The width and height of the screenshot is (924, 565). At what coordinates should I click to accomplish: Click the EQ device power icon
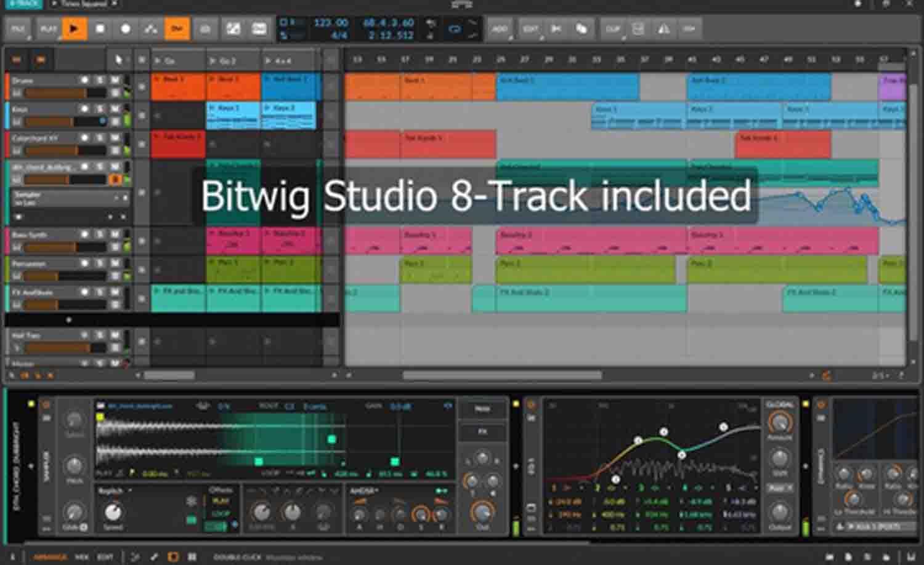point(531,405)
